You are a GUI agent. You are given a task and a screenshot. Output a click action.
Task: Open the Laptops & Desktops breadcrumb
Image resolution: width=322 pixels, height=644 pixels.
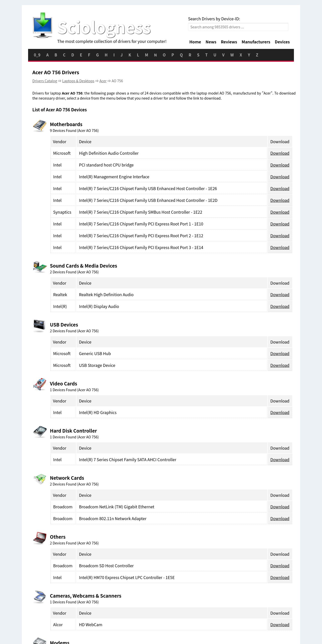click(78, 81)
